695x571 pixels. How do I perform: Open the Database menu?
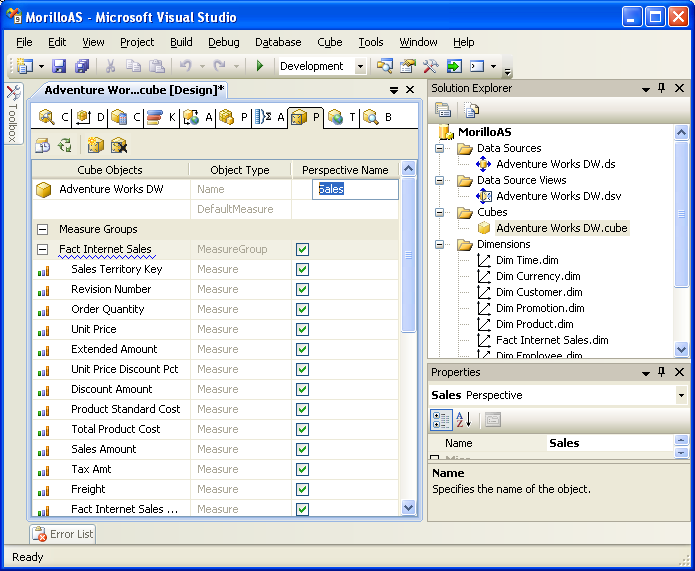pos(278,42)
